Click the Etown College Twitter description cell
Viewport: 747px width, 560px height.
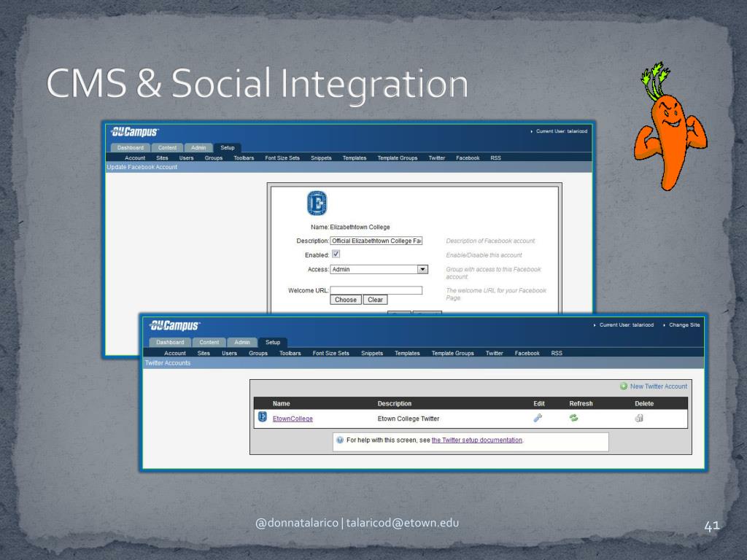[x=409, y=419]
